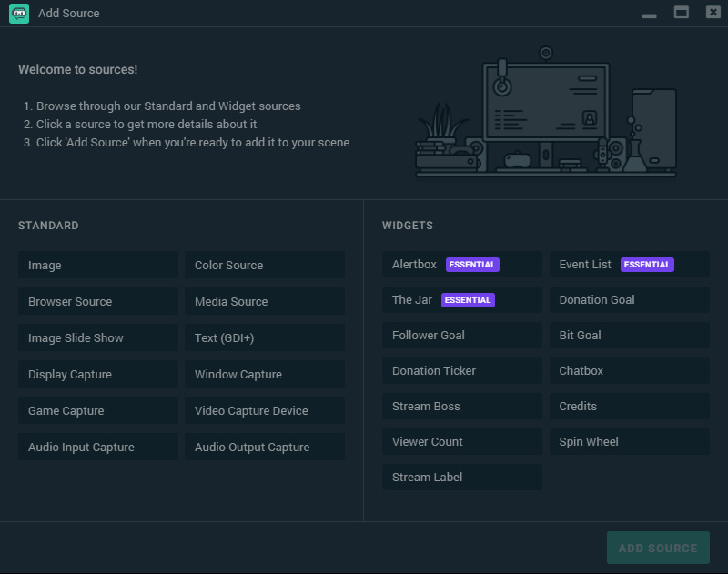This screenshot has height=574, width=728.
Task: Select the Image source
Action: click(97, 265)
